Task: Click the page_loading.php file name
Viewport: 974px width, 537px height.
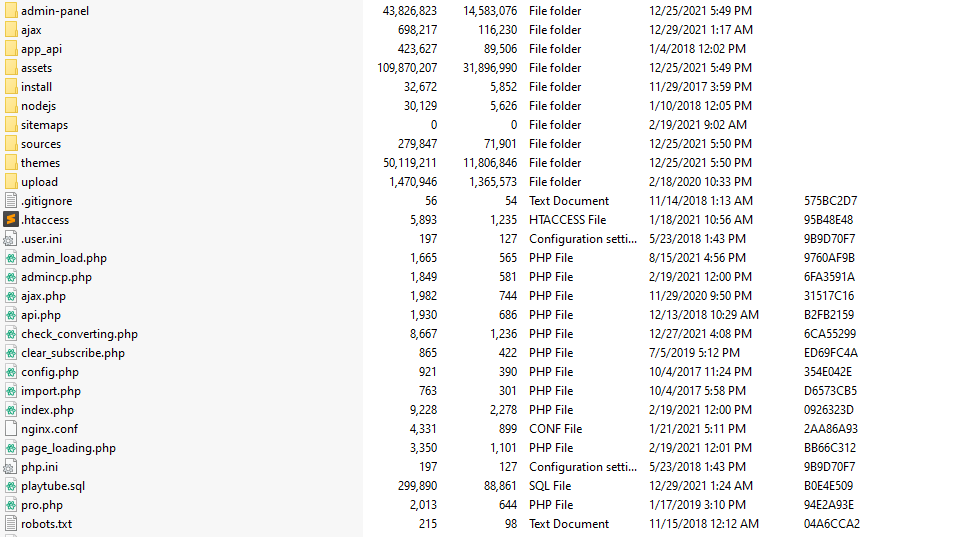Action: pos(68,448)
